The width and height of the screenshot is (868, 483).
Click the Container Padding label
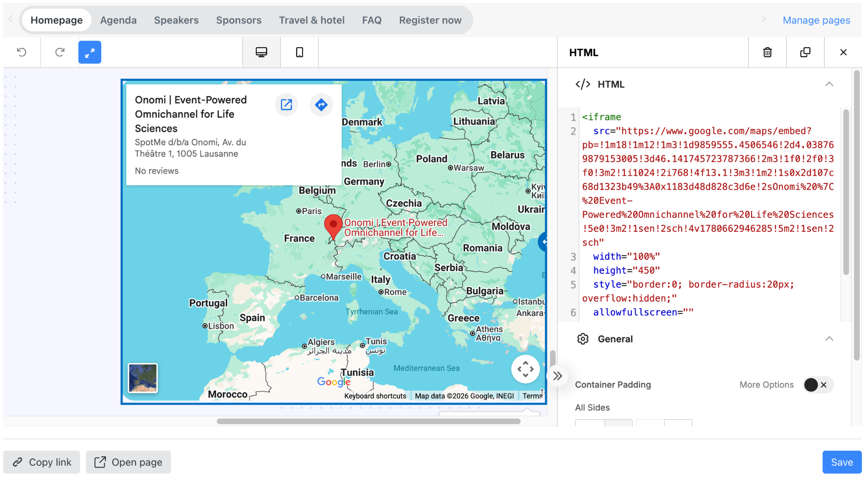pos(613,385)
